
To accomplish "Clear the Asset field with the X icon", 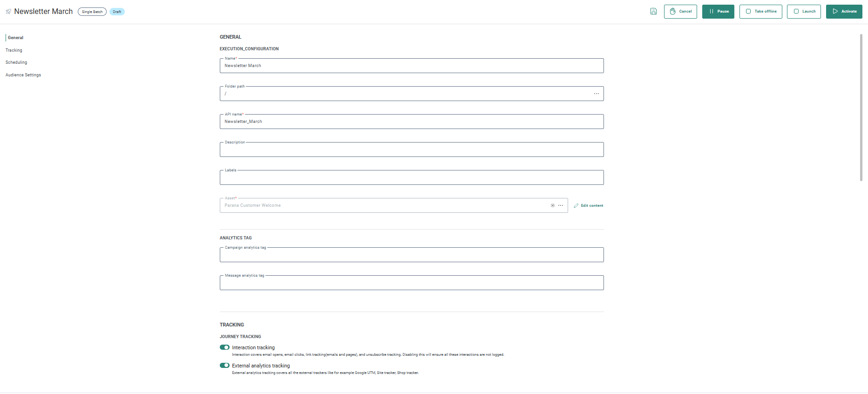I will pos(553,205).
